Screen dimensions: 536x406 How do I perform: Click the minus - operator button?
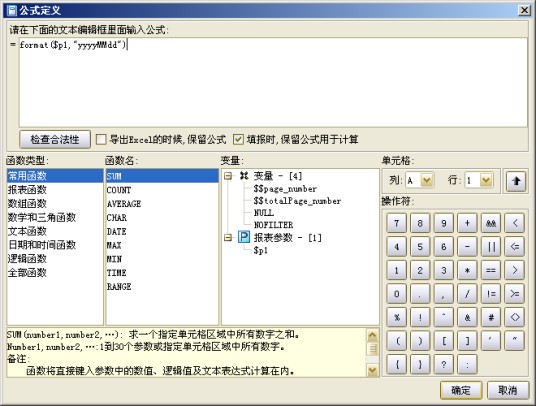[467, 247]
